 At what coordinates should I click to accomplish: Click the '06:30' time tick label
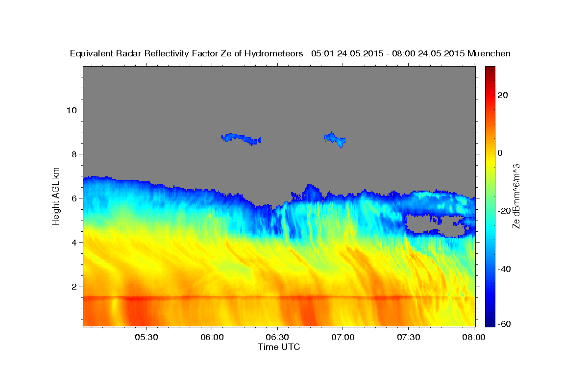coord(277,337)
